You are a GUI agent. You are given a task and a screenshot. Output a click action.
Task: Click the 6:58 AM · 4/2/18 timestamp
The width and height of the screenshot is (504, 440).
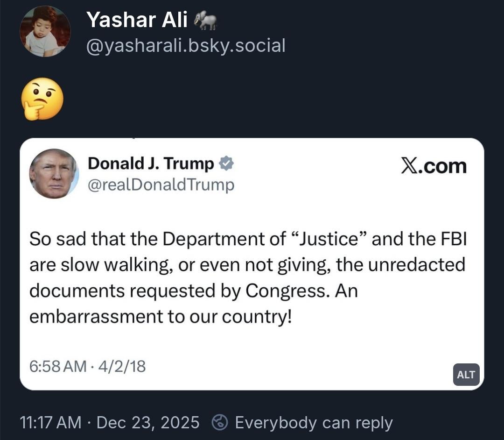[88, 366]
